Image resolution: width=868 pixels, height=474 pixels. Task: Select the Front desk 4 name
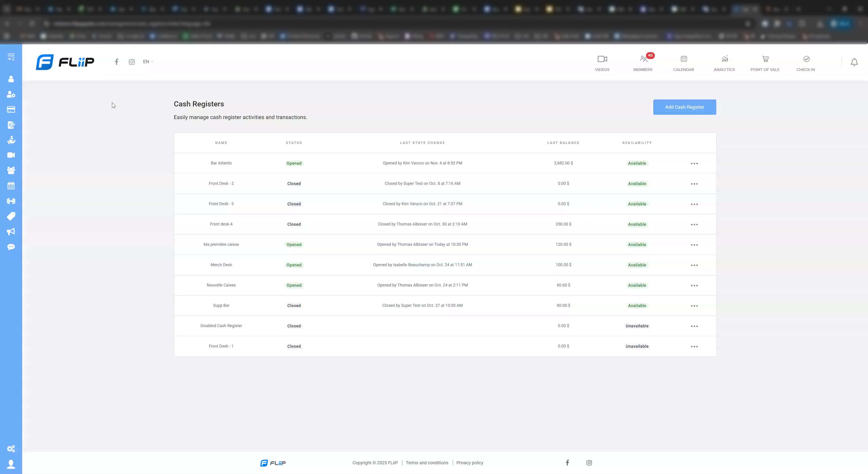(x=221, y=224)
